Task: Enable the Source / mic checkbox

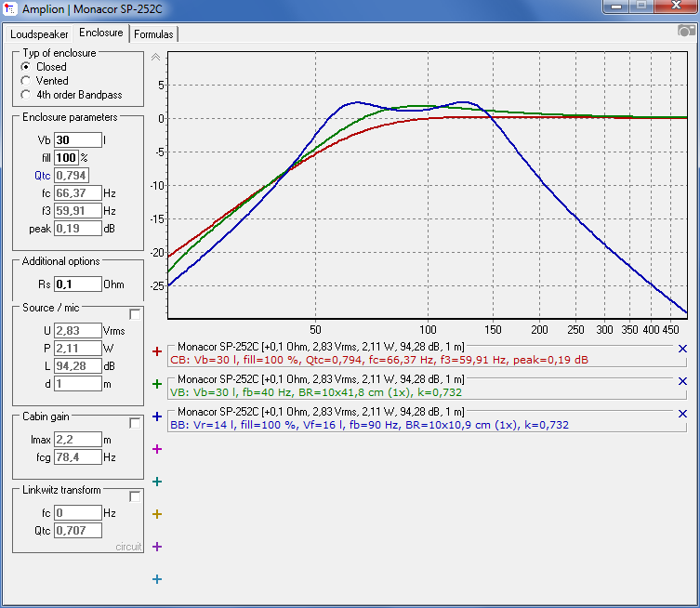Action: [135, 314]
